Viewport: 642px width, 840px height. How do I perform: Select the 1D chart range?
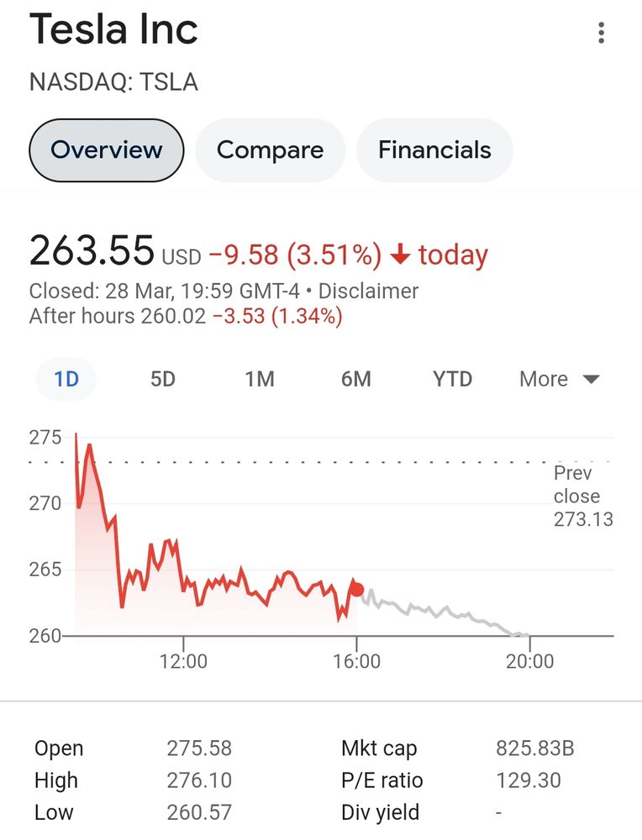point(66,379)
